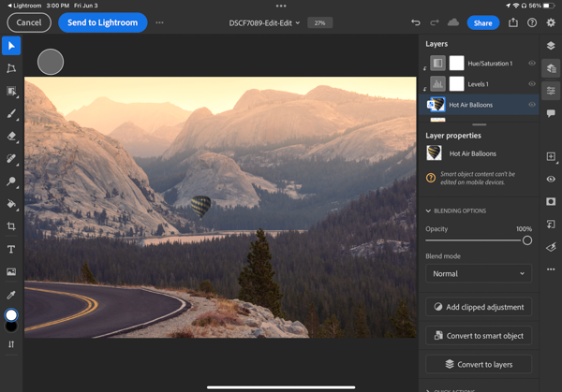Image resolution: width=562 pixels, height=392 pixels.
Task: Click the black background color chip
Action: coord(11,327)
